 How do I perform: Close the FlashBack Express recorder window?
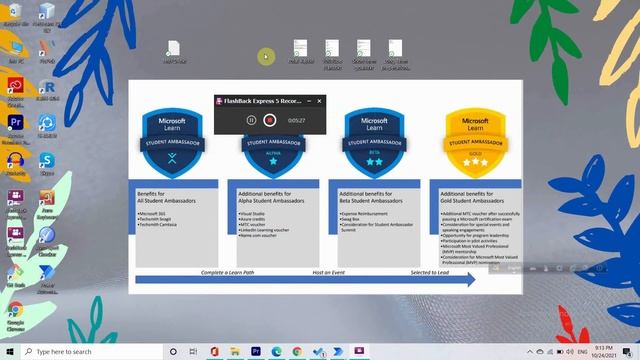(319, 101)
